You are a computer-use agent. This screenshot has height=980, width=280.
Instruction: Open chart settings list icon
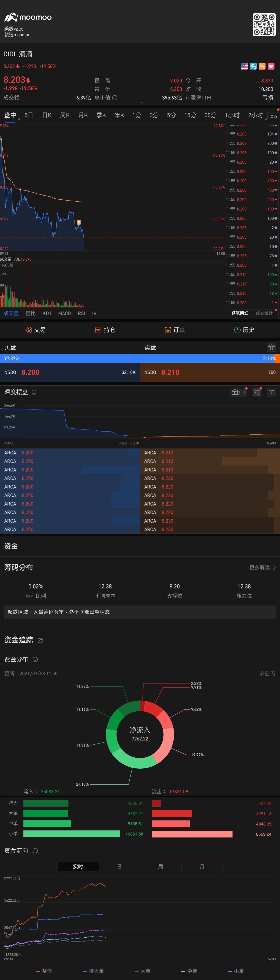pos(274,115)
